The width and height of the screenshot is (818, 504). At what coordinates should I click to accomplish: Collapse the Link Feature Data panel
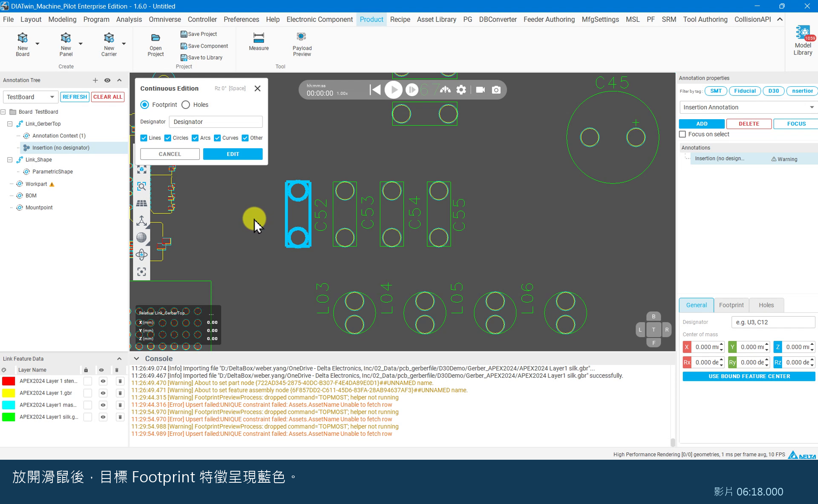pos(119,359)
